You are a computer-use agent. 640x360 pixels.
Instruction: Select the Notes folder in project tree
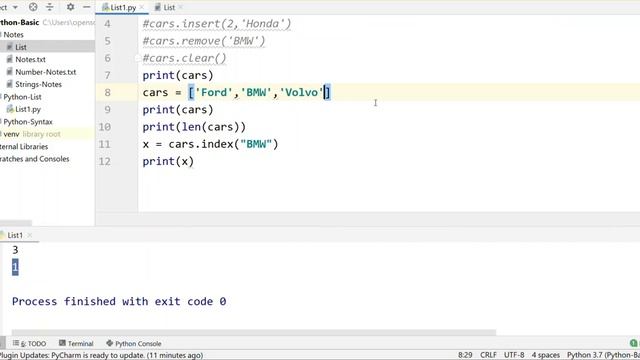pos(13,35)
